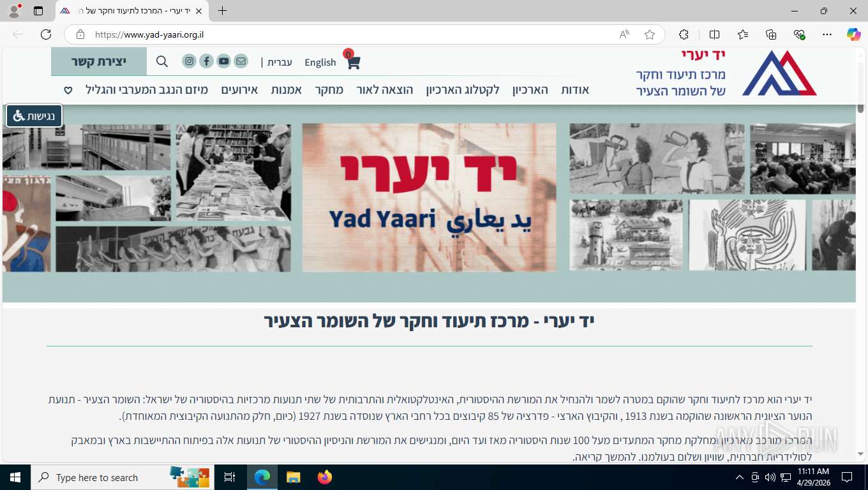This screenshot has height=490, width=868.
Task: Open the אירועים menu item
Action: coord(239,90)
